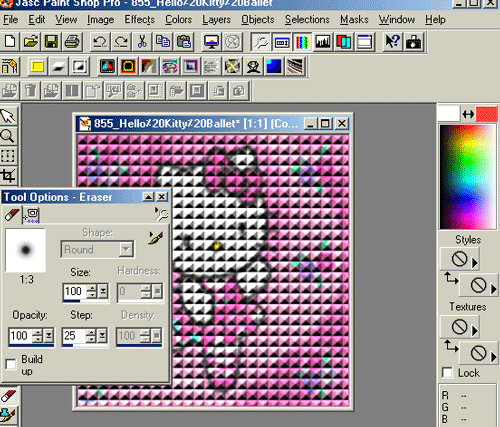
Task: Open the Masks menu
Action: [354, 19]
